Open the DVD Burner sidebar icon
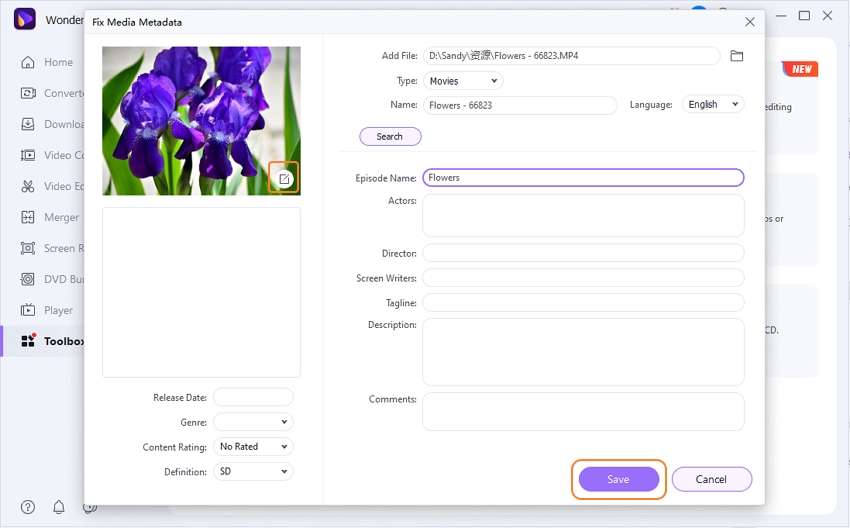 coord(28,279)
